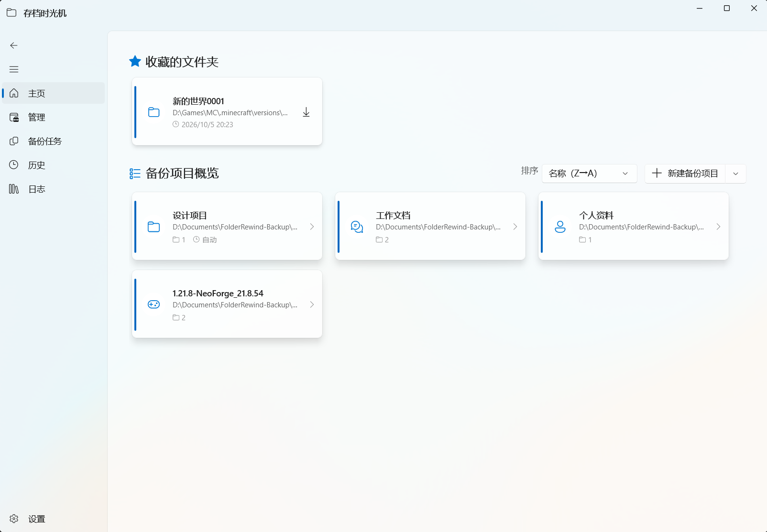Image resolution: width=767 pixels, height=532 pixels.
Task: Click folder count icon on 工作文档 card
Action: (x=379, y=239)
